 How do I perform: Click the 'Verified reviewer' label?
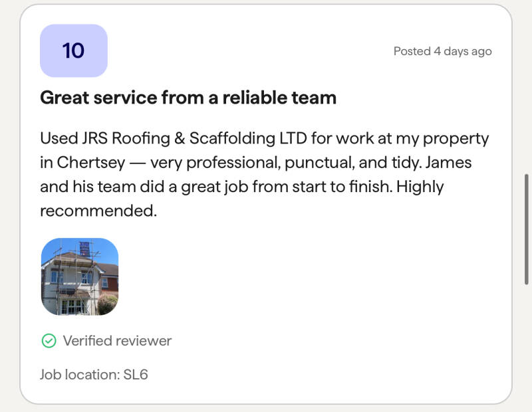coord(117,341)
